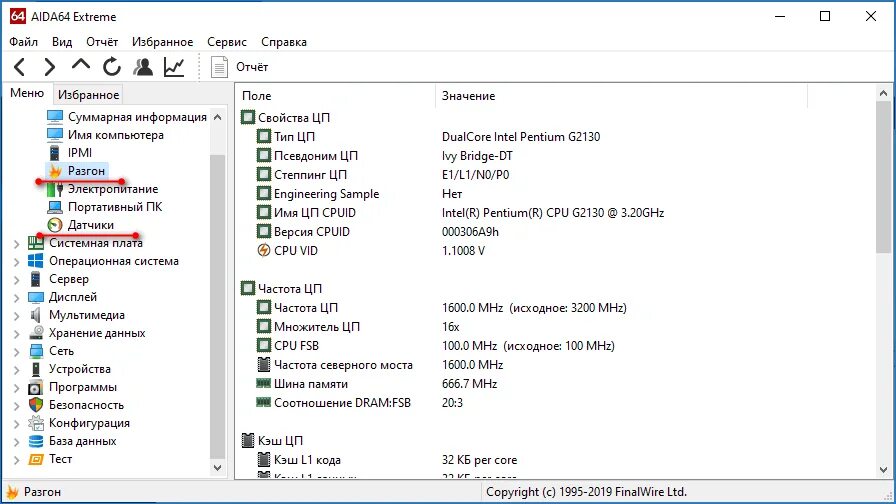Expand the Программы tree node
The height and width of the screenshot is (504, 896).
coord(16,388)
